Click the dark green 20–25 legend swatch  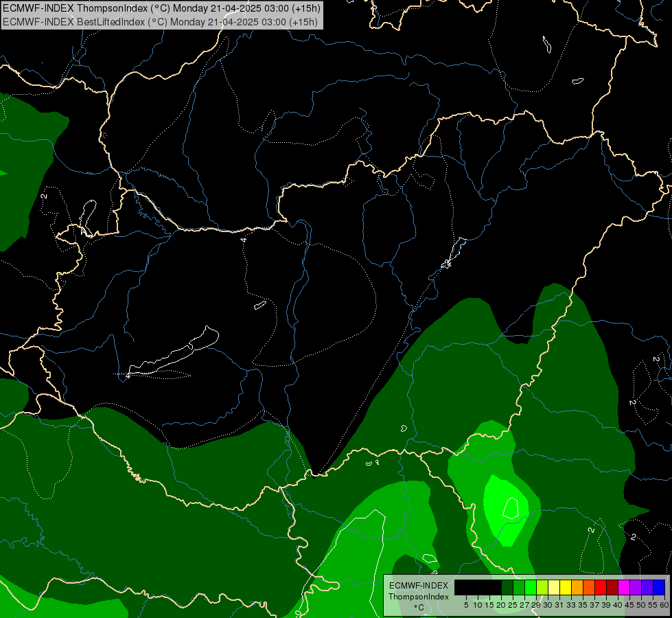[507, 587]
